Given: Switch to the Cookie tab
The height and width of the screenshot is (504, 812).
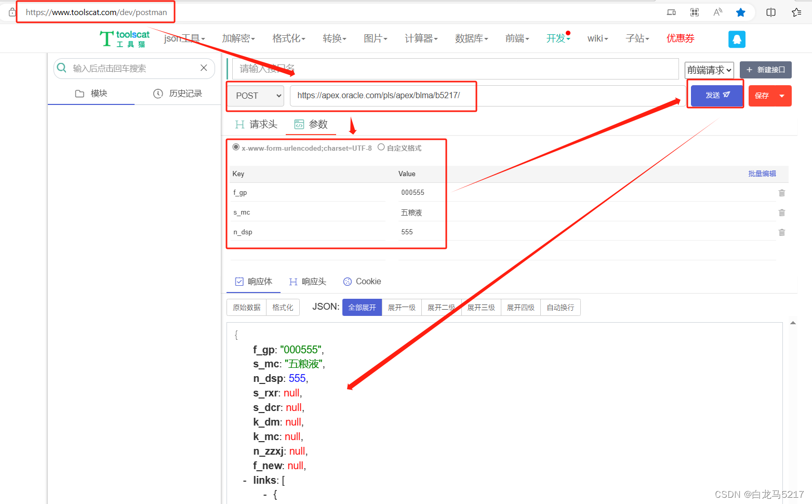Looking at the screenshot, I should (x=362, y=282).
